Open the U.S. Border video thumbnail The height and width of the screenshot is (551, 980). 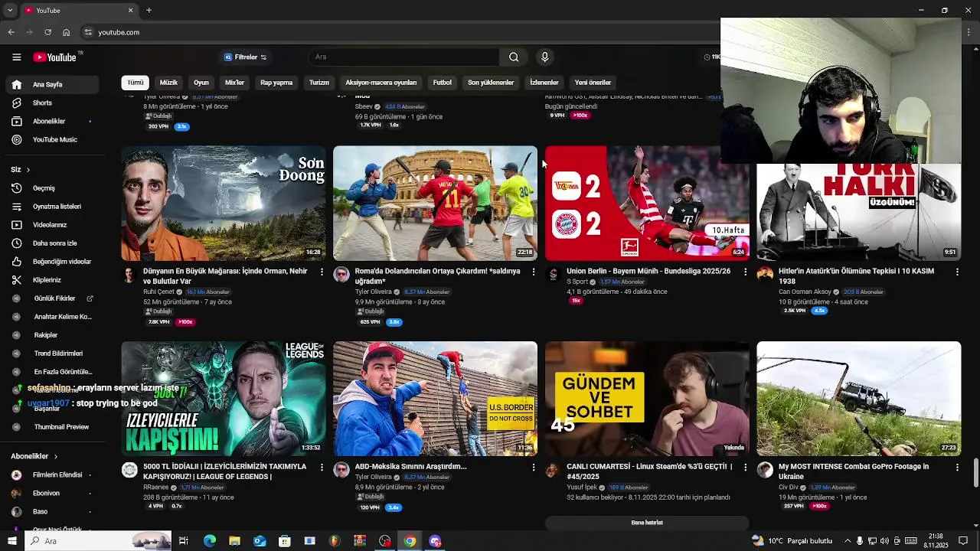point(435,398)
